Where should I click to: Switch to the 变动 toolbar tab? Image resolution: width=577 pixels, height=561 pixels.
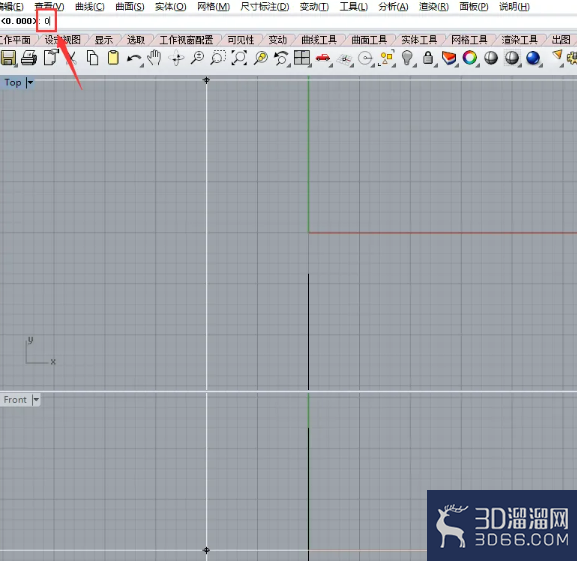(x=277, y=40)
